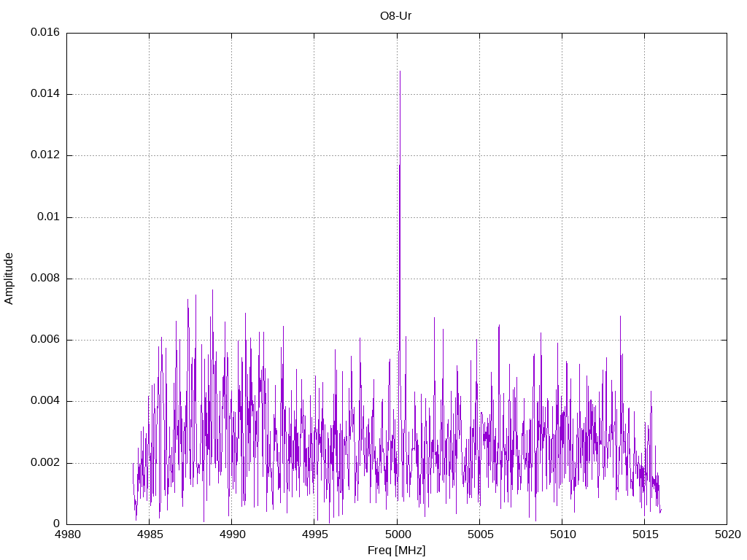Click the tip of the tall 5000 MHz peak
Screen dimensions: 747x560
point(400,71)
